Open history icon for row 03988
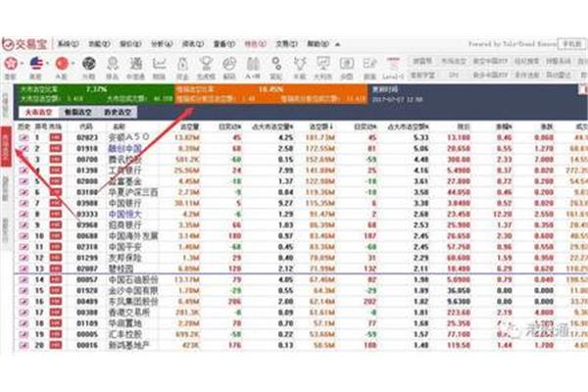Viewport: 588px width, 392px height. coord(24,203)
